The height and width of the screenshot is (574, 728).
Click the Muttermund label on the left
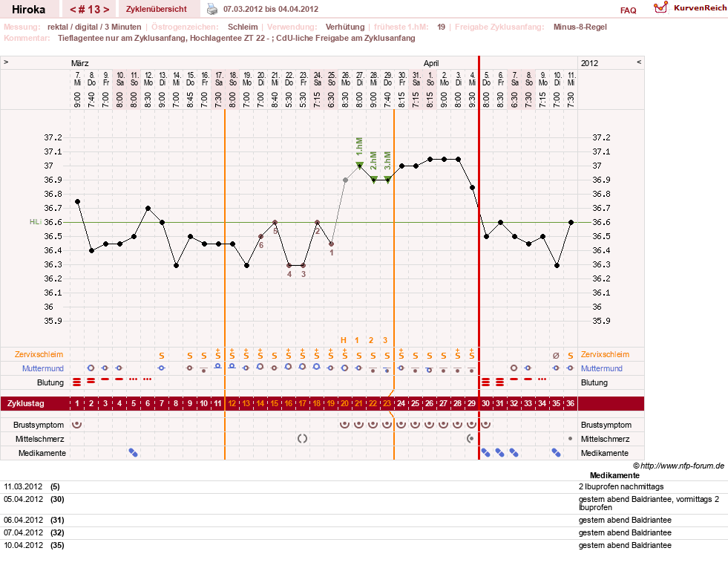click(43, 368)
